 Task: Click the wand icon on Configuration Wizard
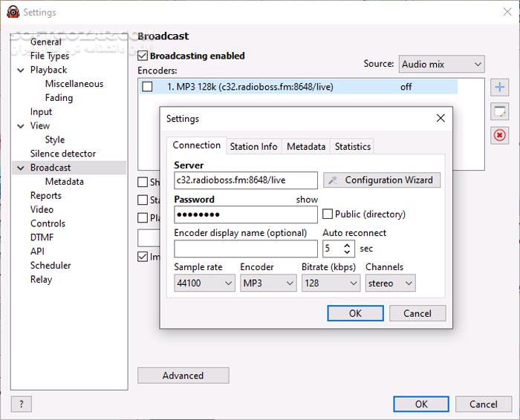(333, 180)
